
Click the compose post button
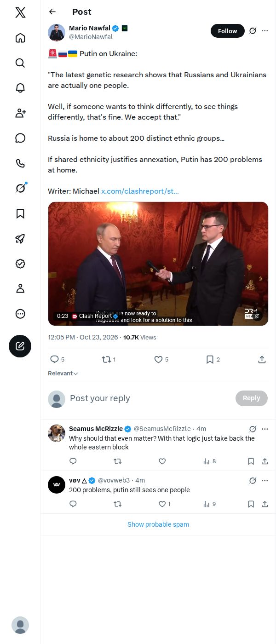(20, 346)
